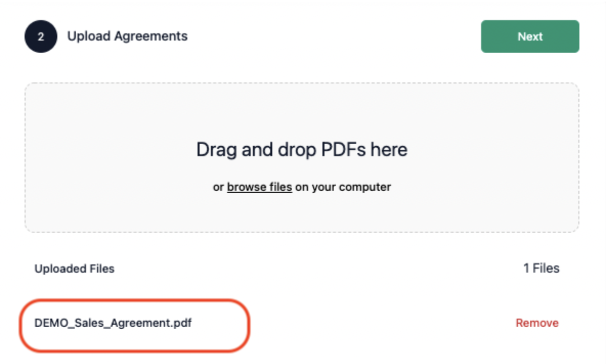Remove the DEMO_Sales_Agreement.pdf file

coord(537,323)
